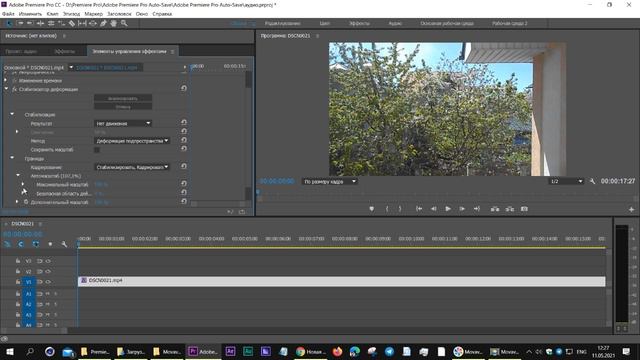Image resolution: width=640 pixels, height=360 pixels.
Task: Collapse the Границы group
Action: click(x=12, y=158)
